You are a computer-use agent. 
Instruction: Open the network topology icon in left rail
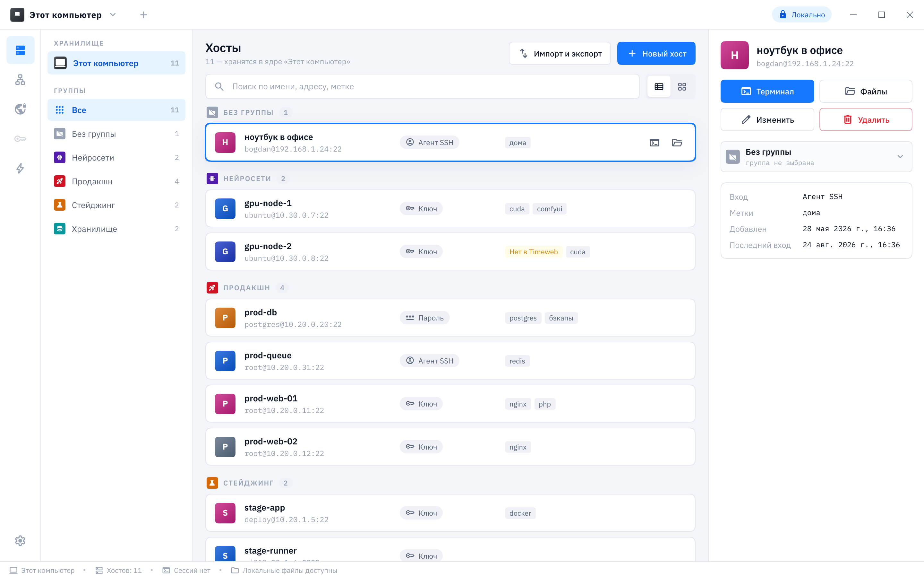pos(20,80)
